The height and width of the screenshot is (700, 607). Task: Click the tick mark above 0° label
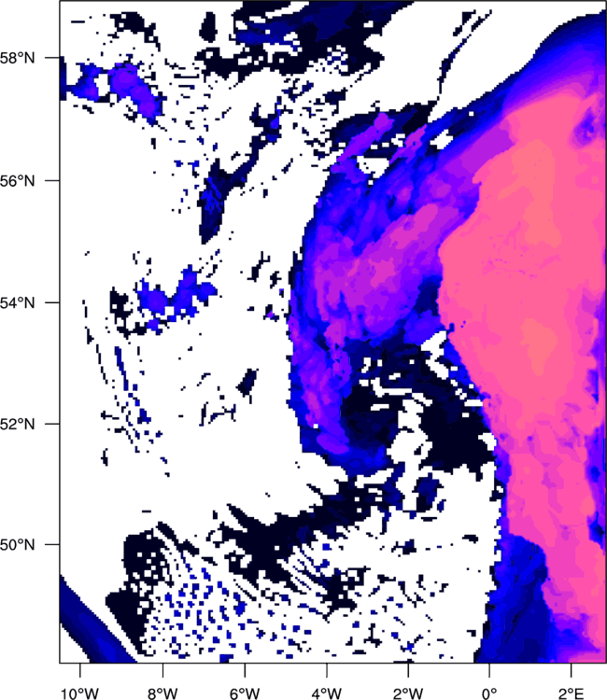(489, 670)
